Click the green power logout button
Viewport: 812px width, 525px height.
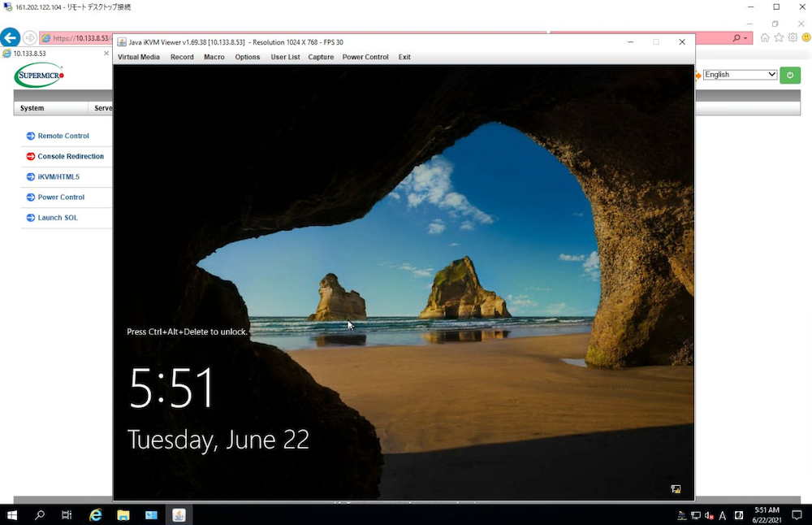[x=789, y=75]
